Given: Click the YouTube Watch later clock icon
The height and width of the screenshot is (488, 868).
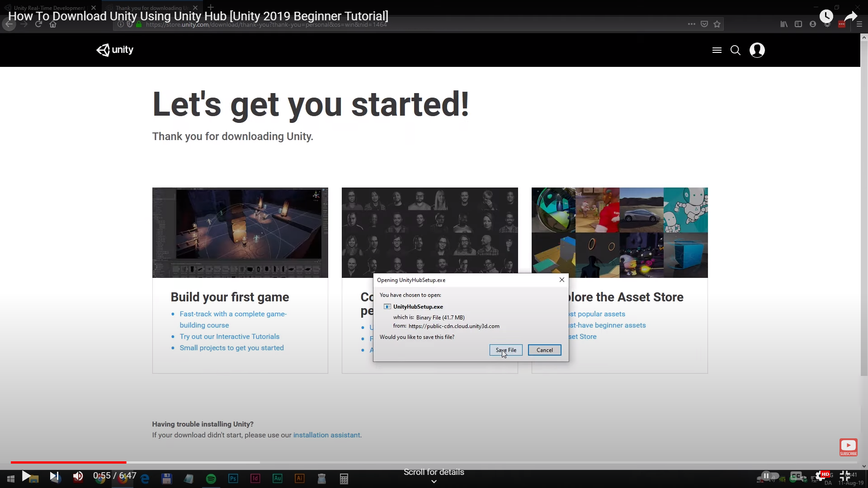Looking at the screenshot, I should (826, 16).
